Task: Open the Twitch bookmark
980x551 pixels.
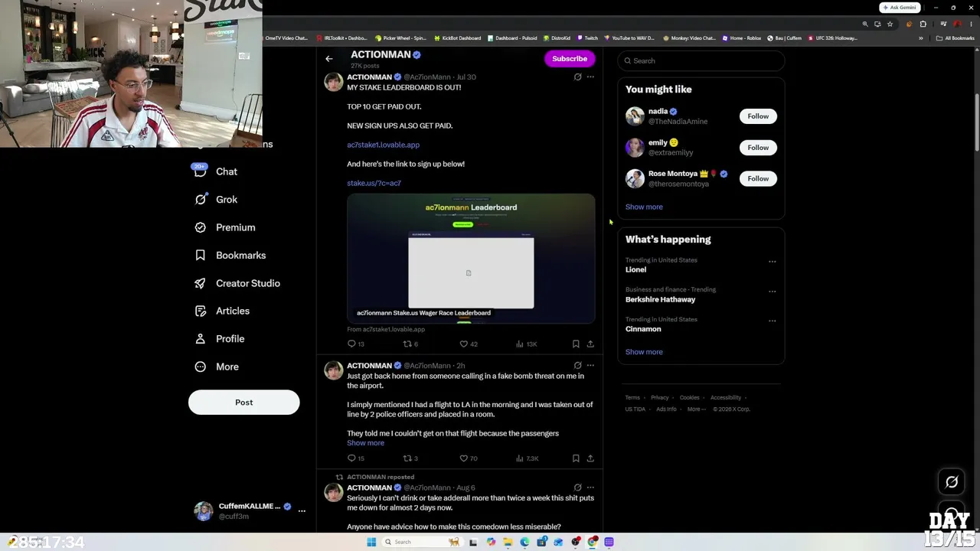Action: coord(587,38)
